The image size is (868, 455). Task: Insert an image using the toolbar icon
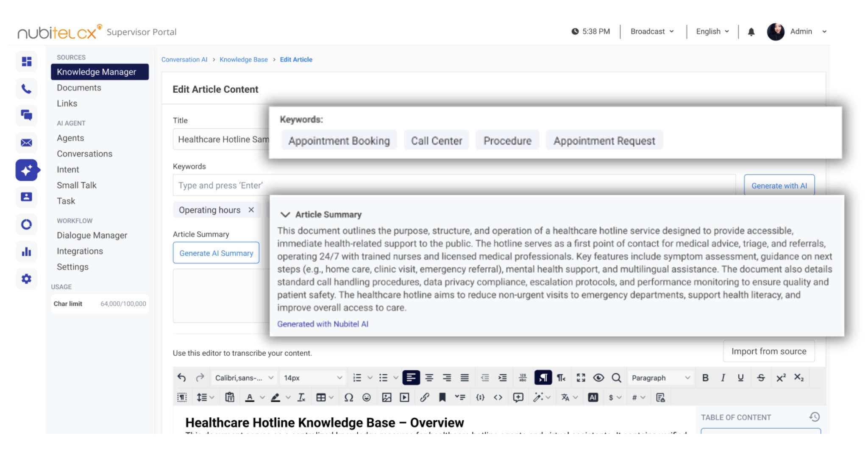386,397
